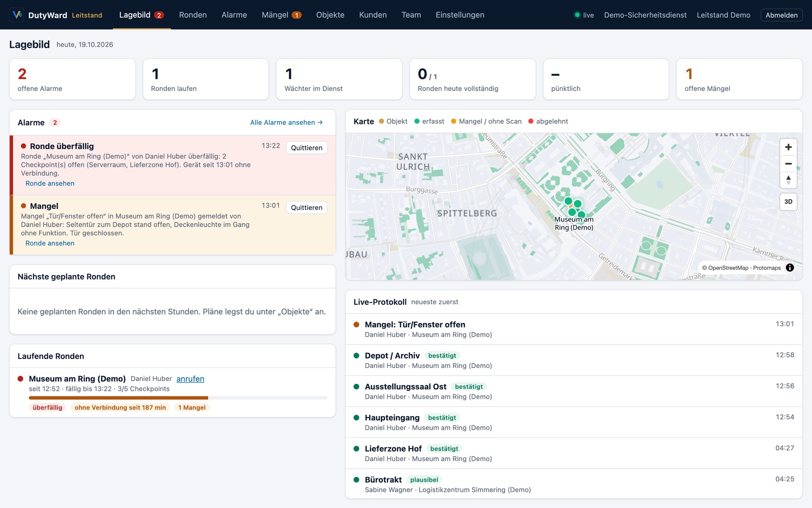Click Museum am Ring (Demo) running round title
The height and width of the screenshot is (508, 812).
coord(77,379)
